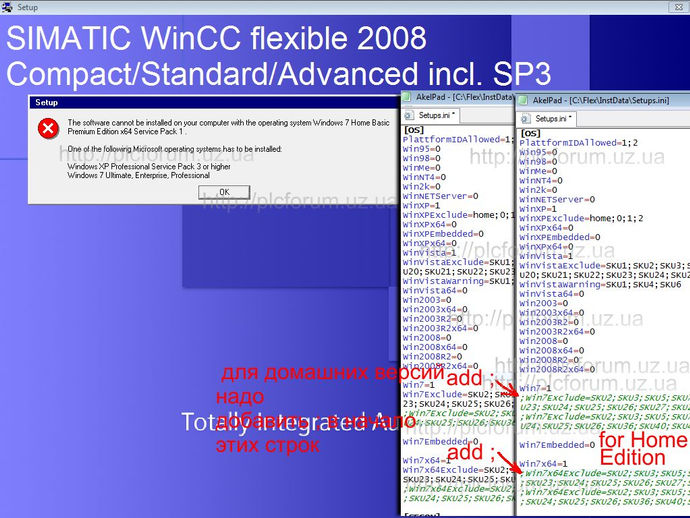This screenshot has height=518, width=690.
Task: Click 'WinMe=0' line in right AkelPad window
Action: point(538,171)
